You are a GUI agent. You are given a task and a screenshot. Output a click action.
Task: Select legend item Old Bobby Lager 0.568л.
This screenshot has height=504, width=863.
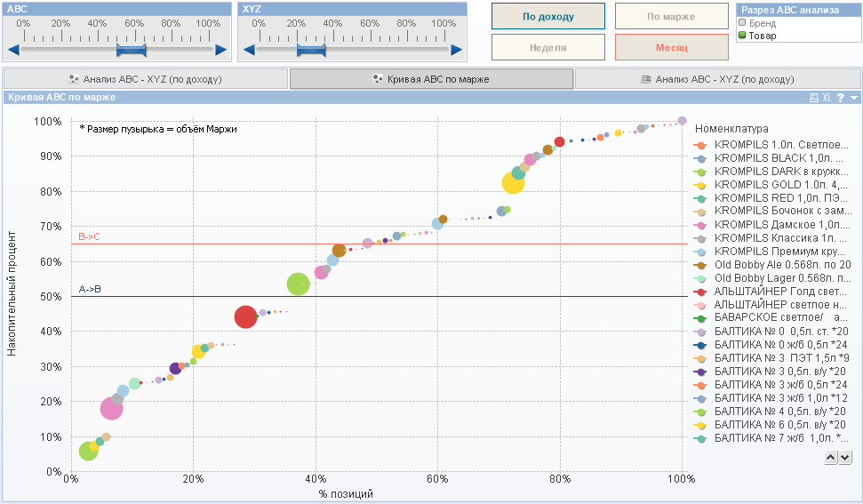[x=771, y=278]
